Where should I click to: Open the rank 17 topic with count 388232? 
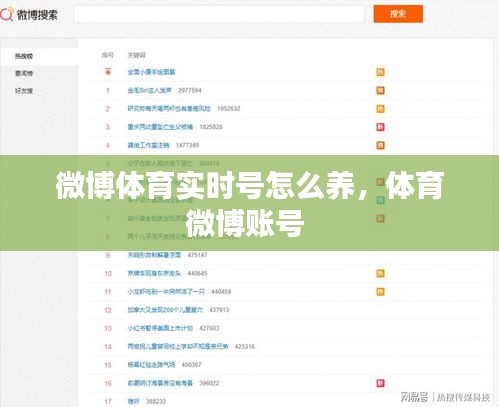133,401
